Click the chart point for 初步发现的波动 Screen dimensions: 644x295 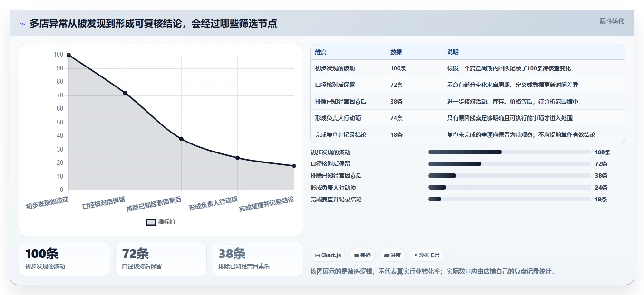tap(68, 55)
